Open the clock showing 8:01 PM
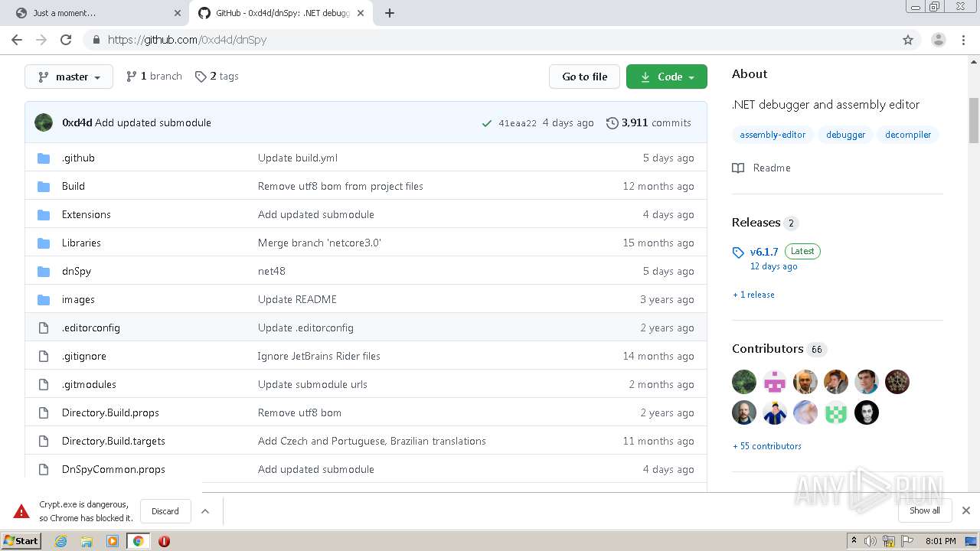This screenshot has width=980, height=551. [940, 541]
